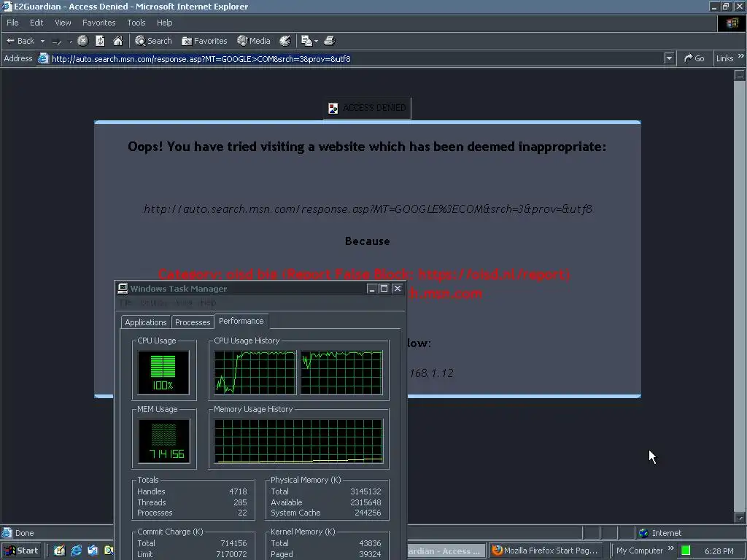
Task: Click the scroll-down arrow of page scrollbar
Action: (740, 518)
